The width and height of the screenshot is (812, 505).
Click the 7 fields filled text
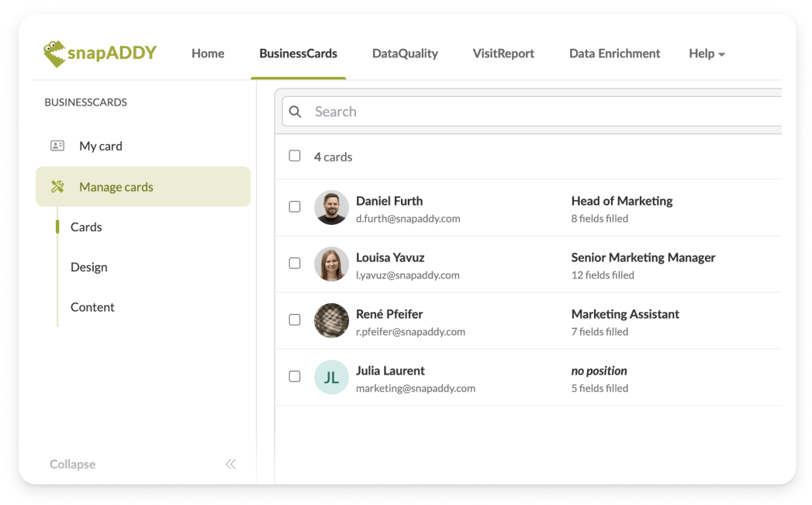click(x=599, y=331)
